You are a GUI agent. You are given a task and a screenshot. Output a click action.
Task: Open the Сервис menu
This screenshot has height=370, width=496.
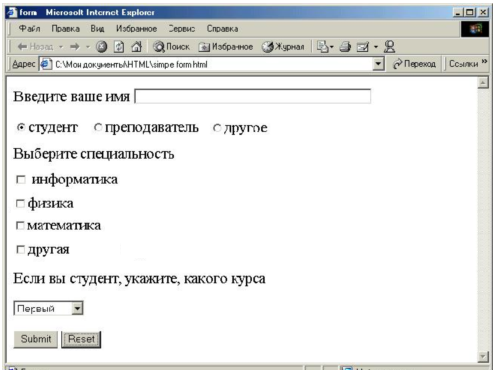click(181, 29)
